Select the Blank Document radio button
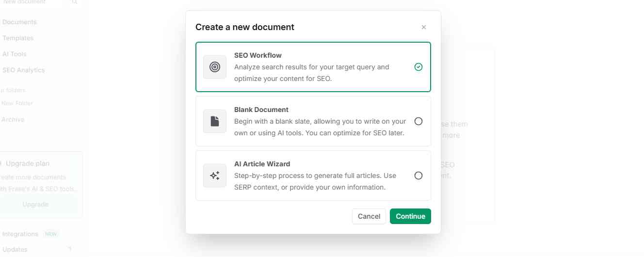The image size is (644, 257). tap(419, 121)
